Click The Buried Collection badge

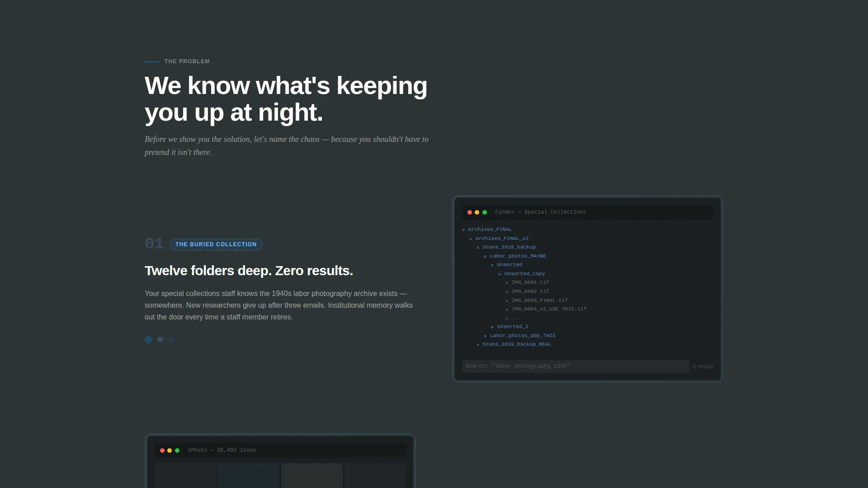[x=216, y=244]
